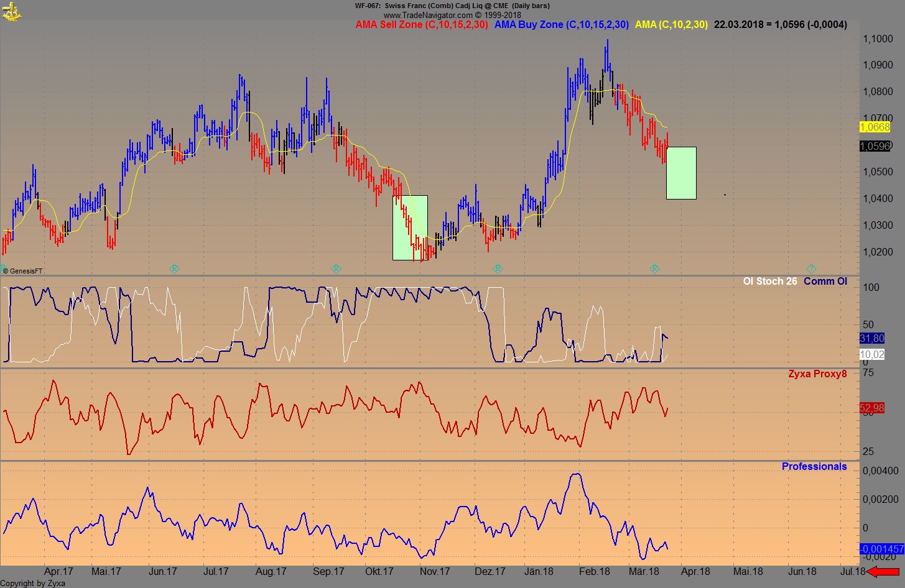905x588 pixels.
Task: Click the diamond contract marker near Dezember 17
Action: coord(498,269)
